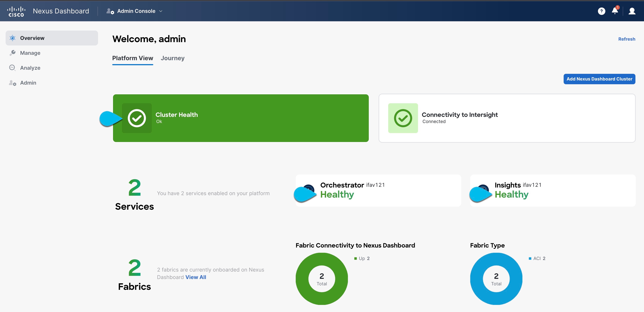
Task: Click Add Nexus Dashboard Cluster button
Action: coord(599,79)
